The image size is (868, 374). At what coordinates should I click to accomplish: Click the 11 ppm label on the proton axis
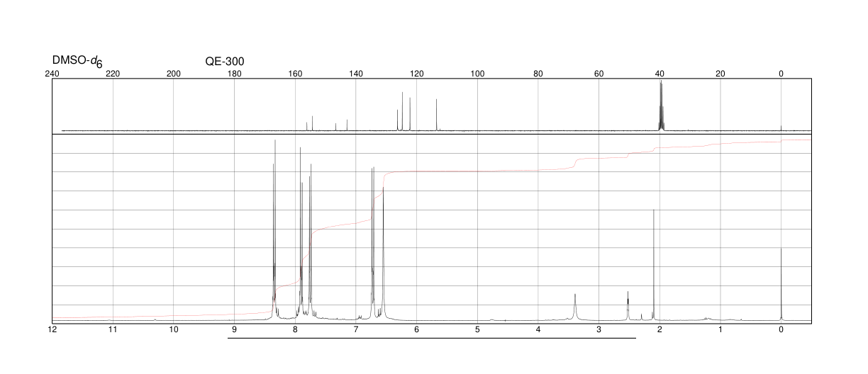pos(113,330)
